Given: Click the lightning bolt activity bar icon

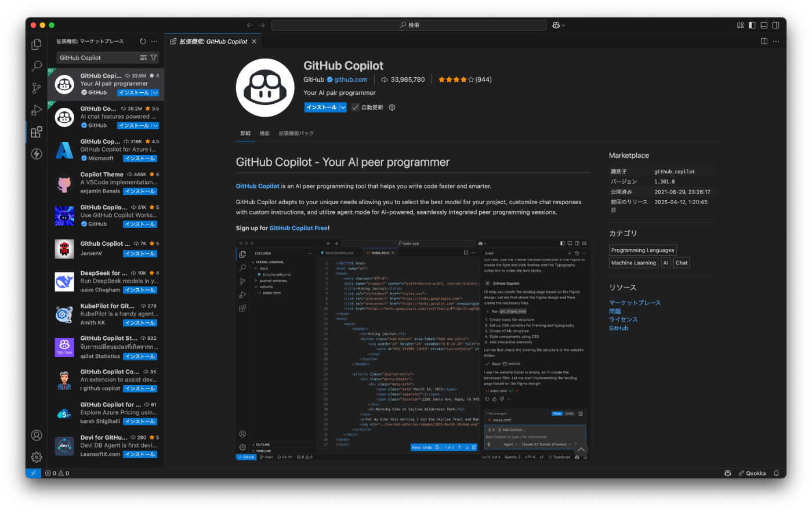Looking at the screenshot, I should (37, 154).
